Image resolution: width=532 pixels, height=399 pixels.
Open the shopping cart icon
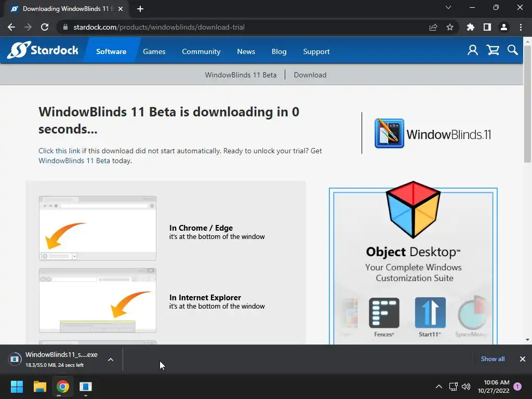(493, 50)
